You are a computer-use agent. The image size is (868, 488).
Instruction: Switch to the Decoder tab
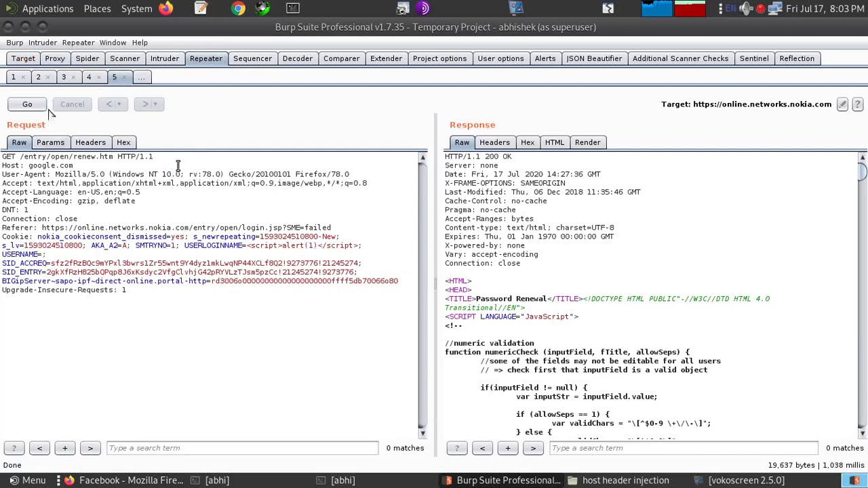click(x=298, y=58)
